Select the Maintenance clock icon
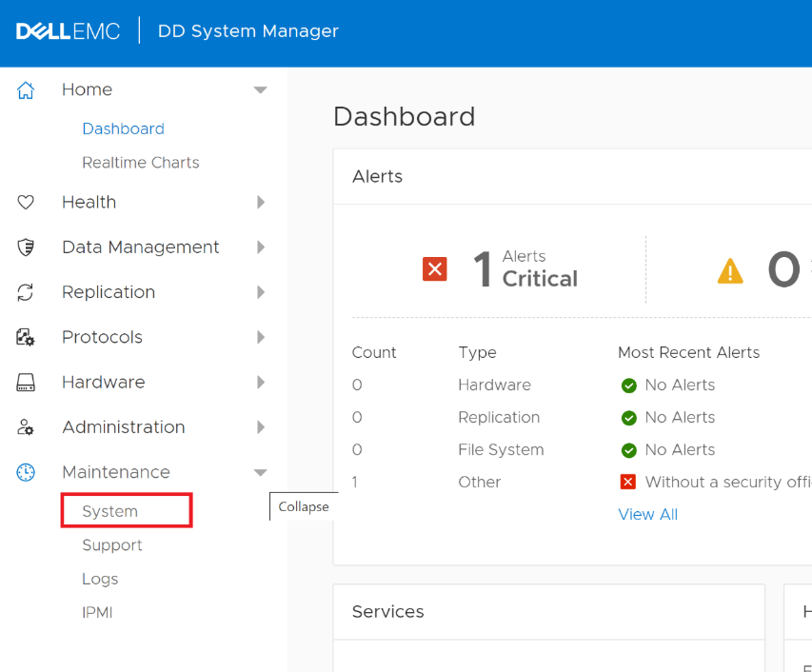812x672 pixels. point(25,471)
